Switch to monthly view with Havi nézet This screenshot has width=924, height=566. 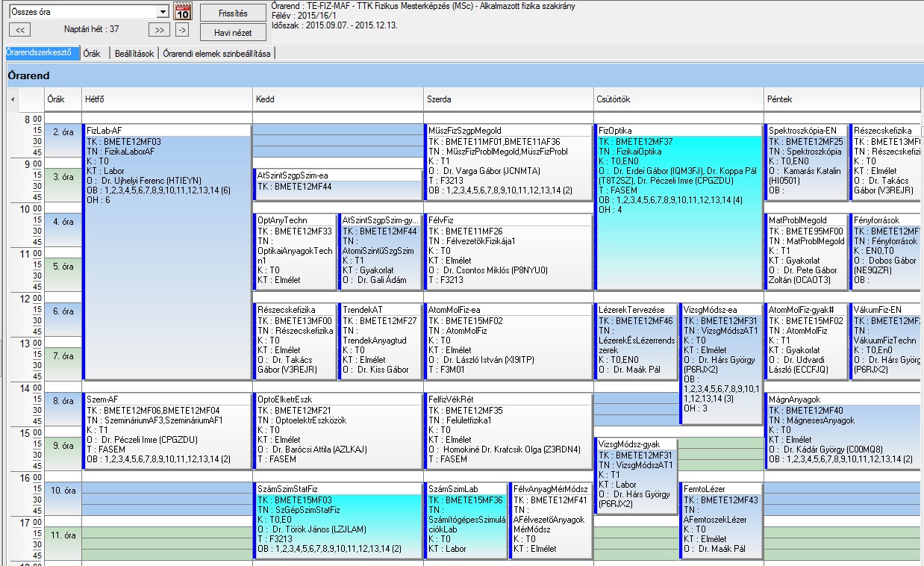click(233, 32)
